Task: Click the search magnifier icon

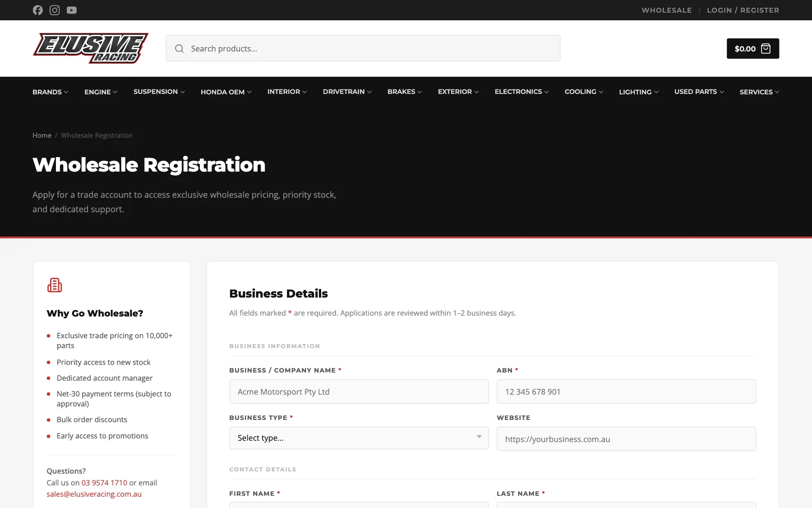Action: coord(179,48)
